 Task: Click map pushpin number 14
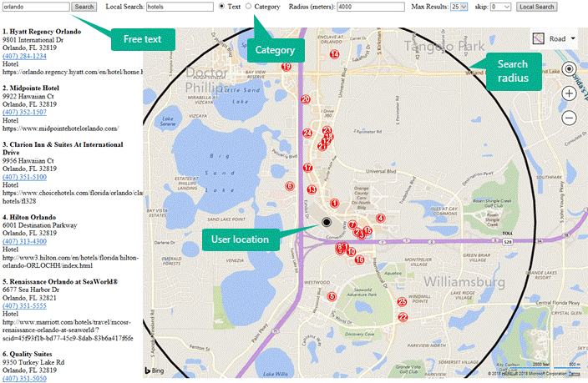click(x=334, y=54)
